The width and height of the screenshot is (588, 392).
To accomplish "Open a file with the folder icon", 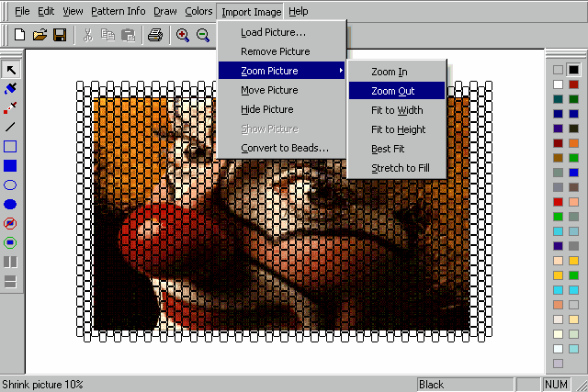I will click(40, 35).
